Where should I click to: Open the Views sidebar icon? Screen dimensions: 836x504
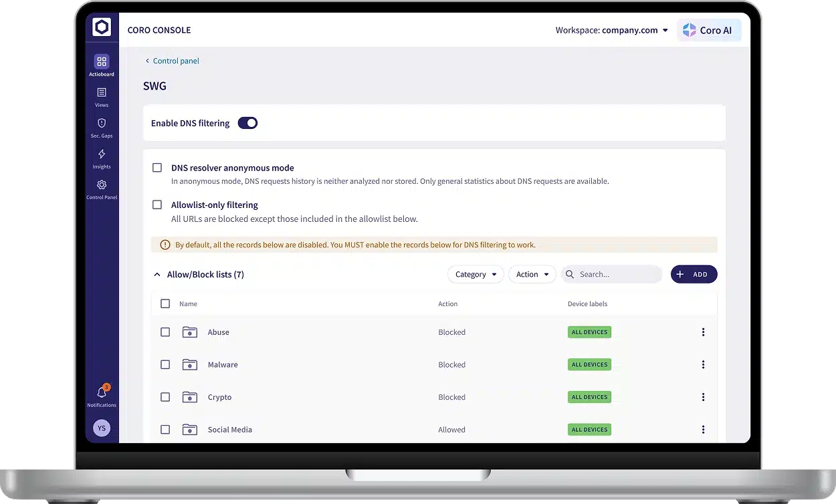pyautogui.click(x=102, y=93)
